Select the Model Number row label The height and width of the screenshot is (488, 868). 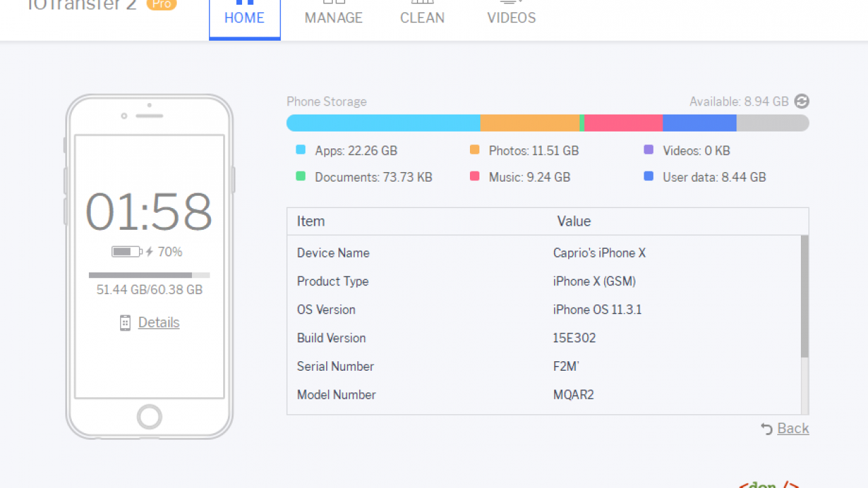336,395
